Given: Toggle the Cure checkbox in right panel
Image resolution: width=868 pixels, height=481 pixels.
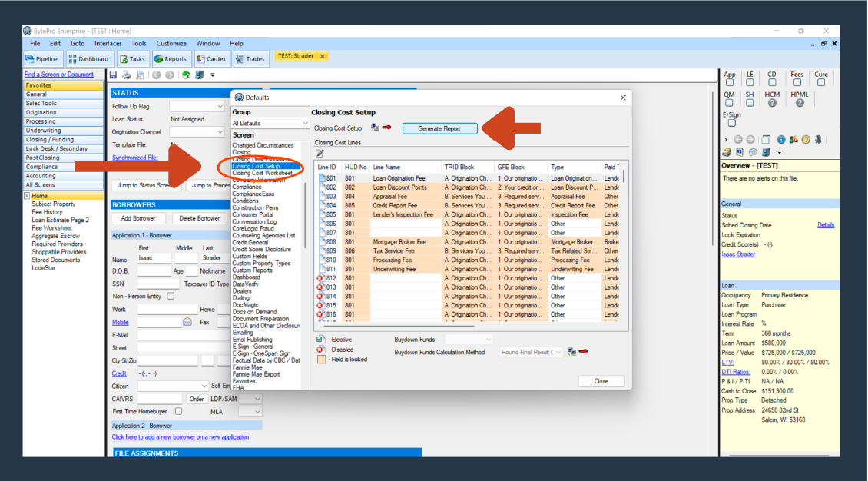Looking at the screenshot, I should pyautogui.click(x=821, y=83).
